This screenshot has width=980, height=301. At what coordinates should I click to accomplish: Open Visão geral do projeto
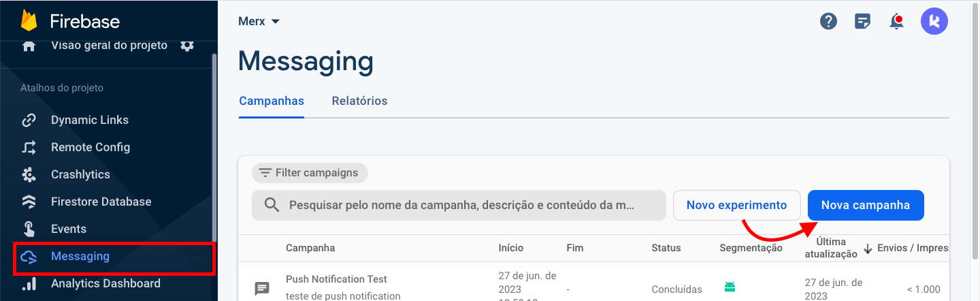pos(109,46)
